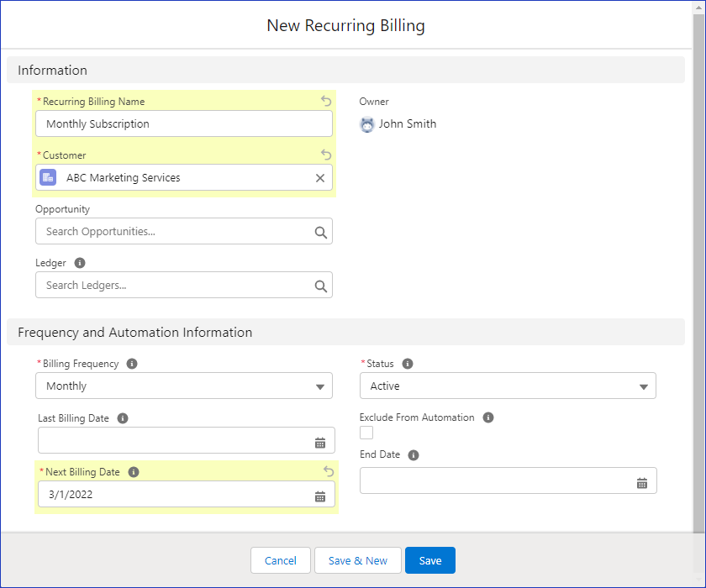Show the Next Billing Date info icon
The width and height of the screenshot is (706, 588).
[x=134, y=472]
